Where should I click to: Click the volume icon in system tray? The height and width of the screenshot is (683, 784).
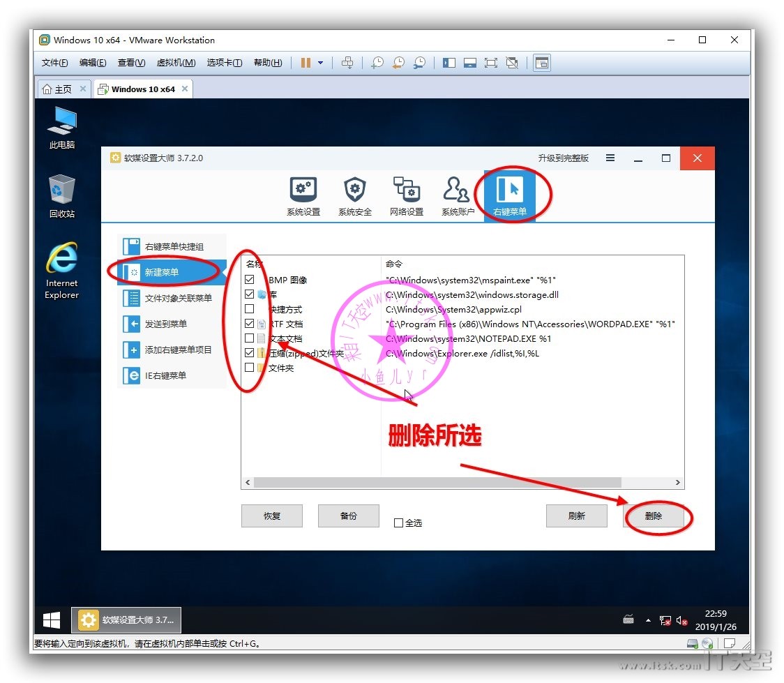tap(681, 620)
